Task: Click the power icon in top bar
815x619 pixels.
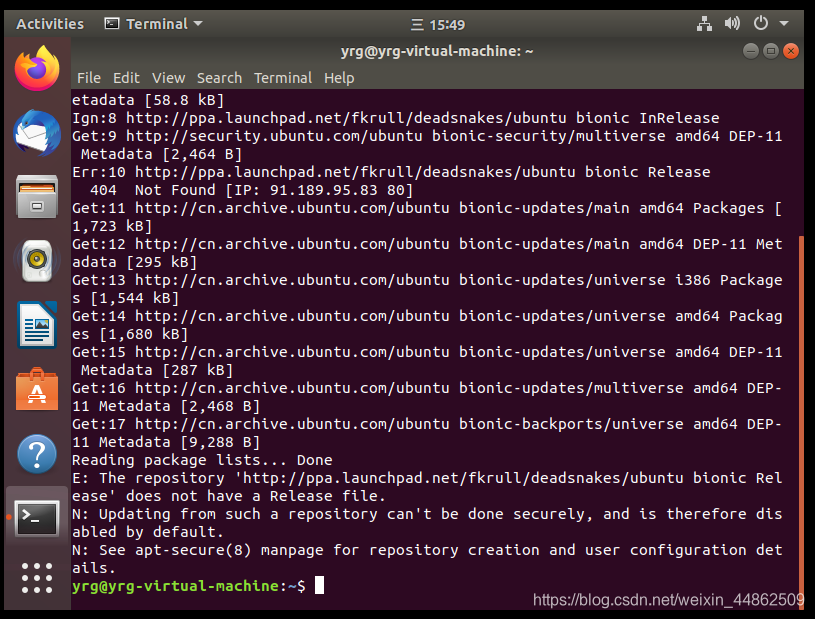Action: (x=760, y=23)
